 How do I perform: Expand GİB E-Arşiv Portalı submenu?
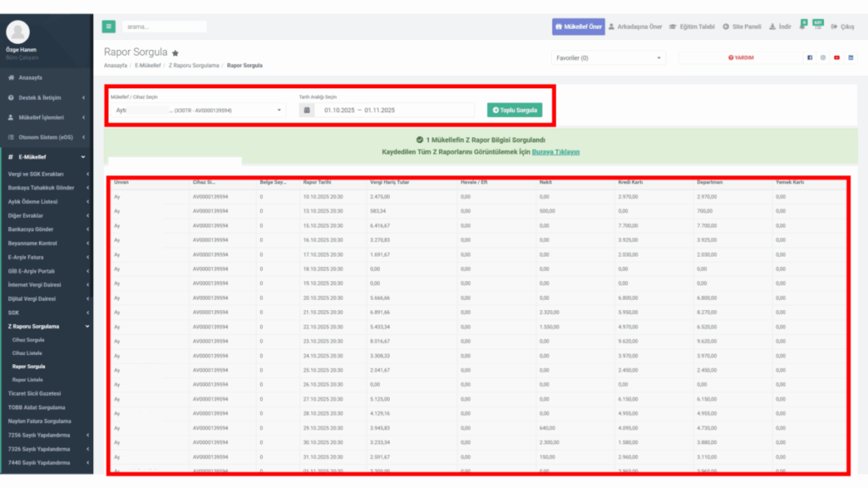click(x=47, y=271)
